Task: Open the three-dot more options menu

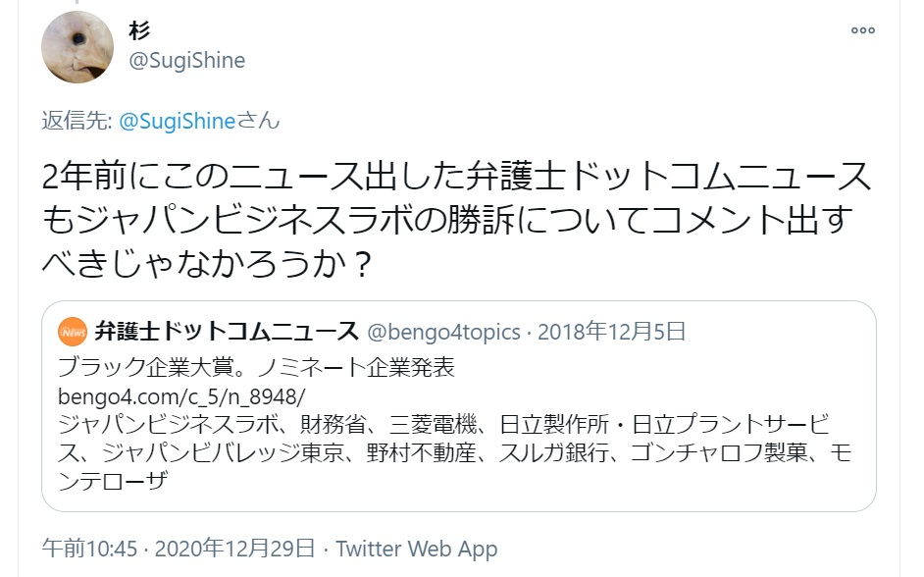Action: 863,30
